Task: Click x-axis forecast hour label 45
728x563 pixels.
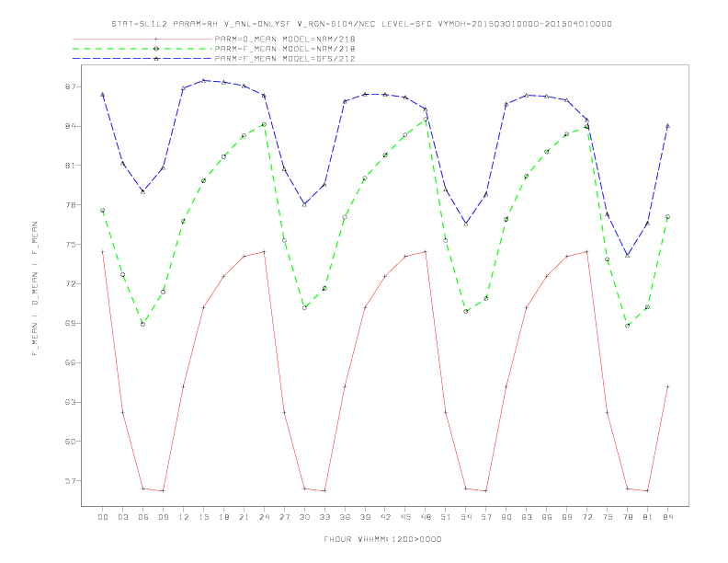Action: (x=405, y=517)
